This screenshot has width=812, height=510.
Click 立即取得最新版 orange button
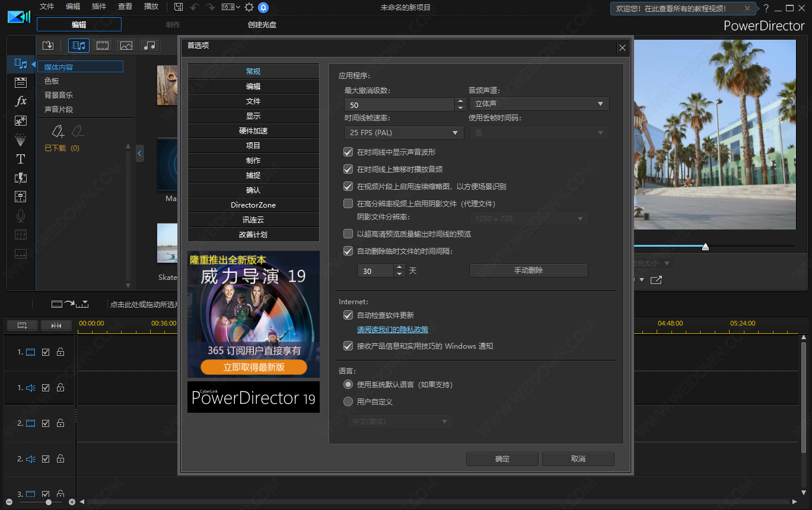(254, 367)
